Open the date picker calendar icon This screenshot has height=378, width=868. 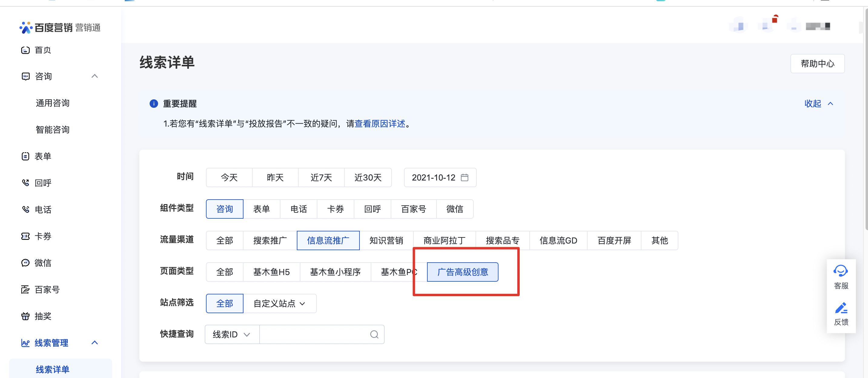464,177
